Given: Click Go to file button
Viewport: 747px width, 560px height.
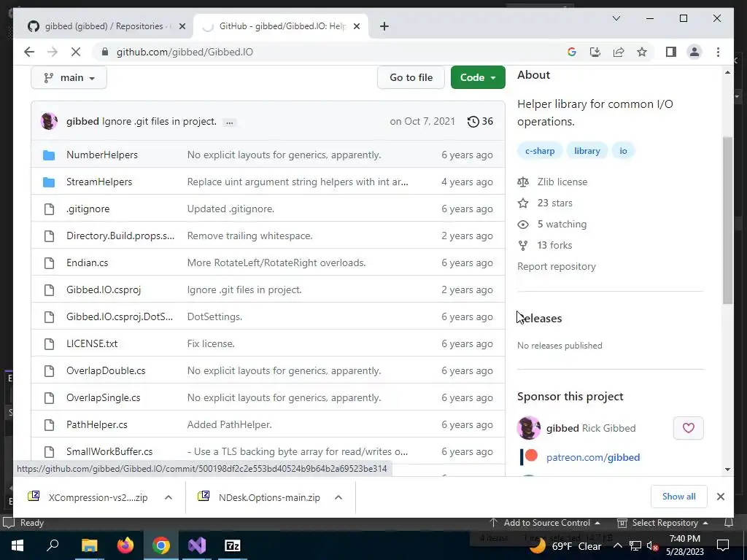Looking at the screenshot, I should coord(411,77).
